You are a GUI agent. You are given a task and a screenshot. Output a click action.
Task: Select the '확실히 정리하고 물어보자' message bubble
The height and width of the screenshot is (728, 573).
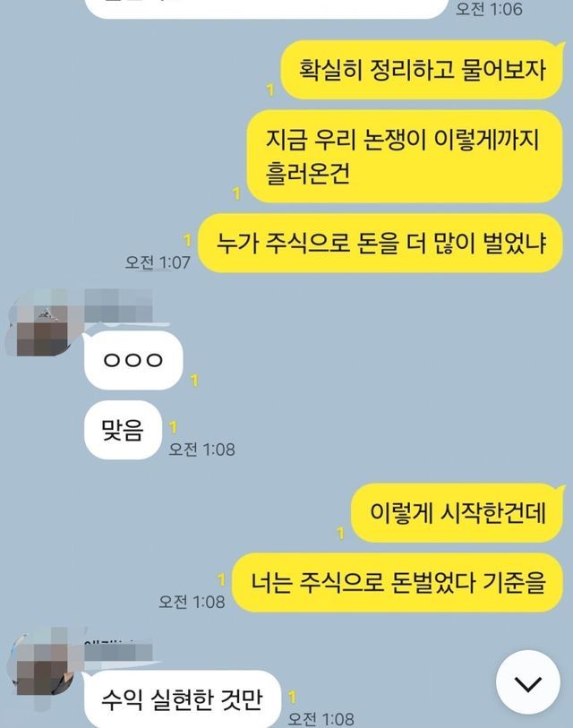coord(423,70)
